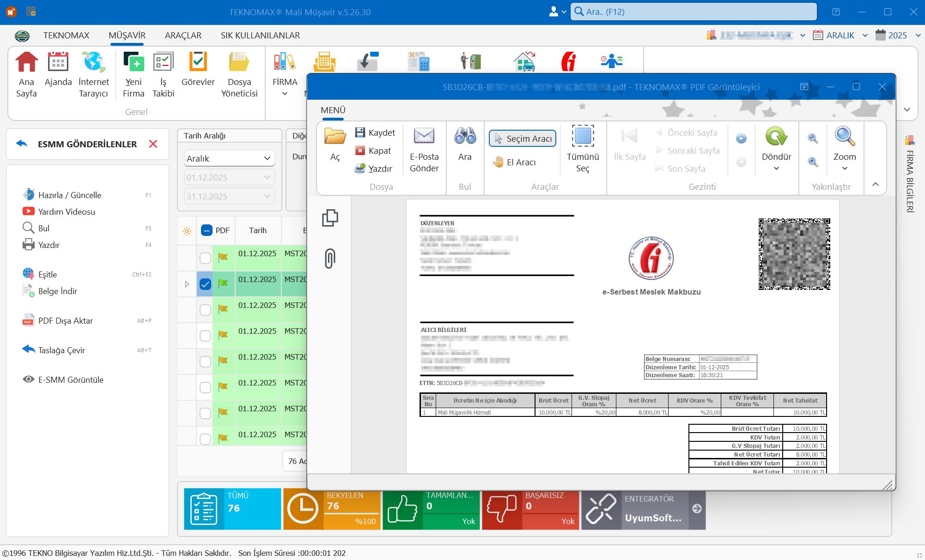This screenshot has height=560, width=925.
Task: Open the user account dropdown
Action: pos(557,12)
